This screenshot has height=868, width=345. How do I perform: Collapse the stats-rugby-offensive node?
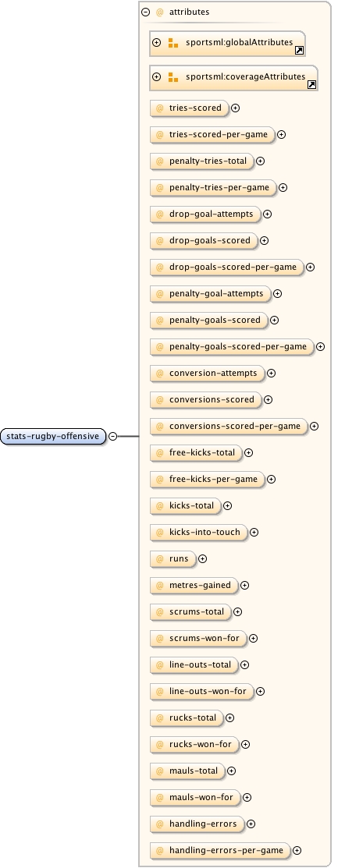113,436
